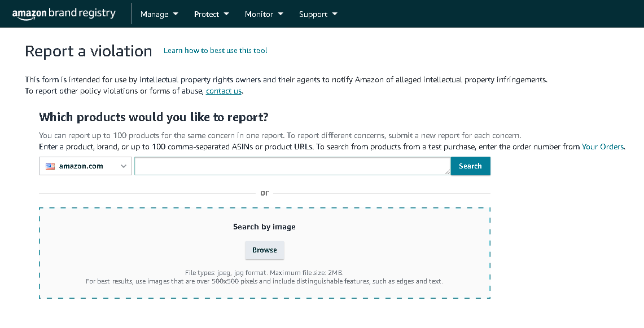Open the Protect menu
This screenshot has height=328, width=644.
click(206, 14)
